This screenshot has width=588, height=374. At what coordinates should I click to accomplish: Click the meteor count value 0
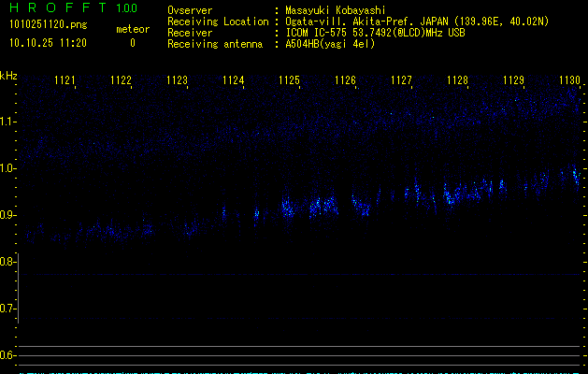pos(132,43)
